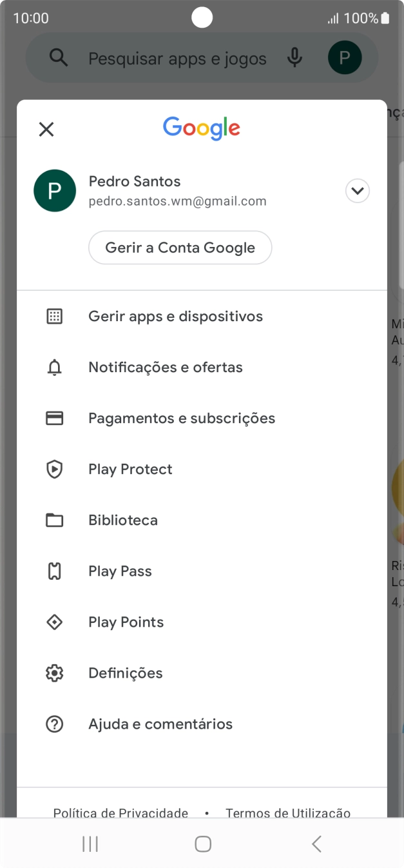
Task: Select the Play Pass ticket icon
Action: [x=55, y=571]
